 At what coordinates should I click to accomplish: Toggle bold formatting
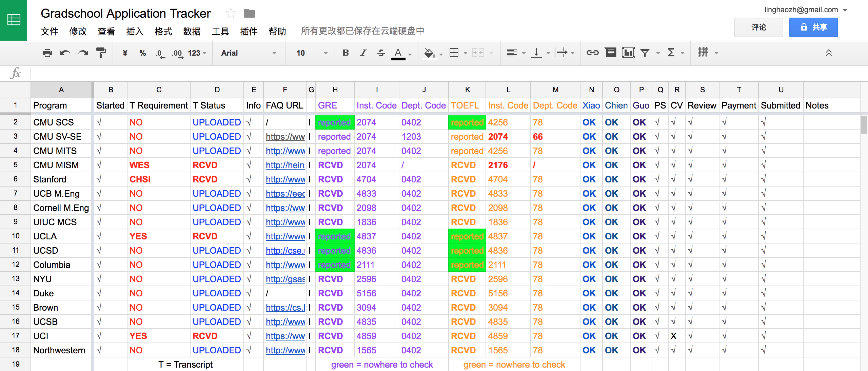click(x=345, y=53)
